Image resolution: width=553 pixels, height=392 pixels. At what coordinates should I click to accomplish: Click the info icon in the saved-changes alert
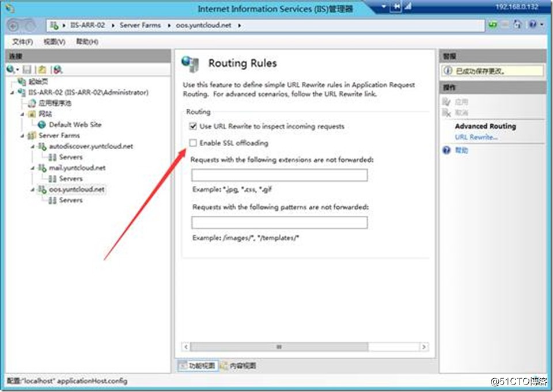[448, 70]
